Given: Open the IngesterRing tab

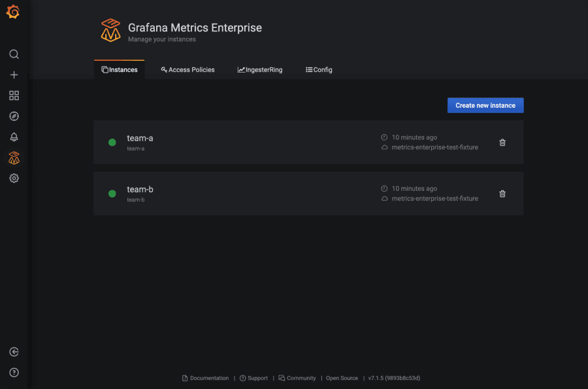Looking at the screenshot, I should [x=260, y=70].
